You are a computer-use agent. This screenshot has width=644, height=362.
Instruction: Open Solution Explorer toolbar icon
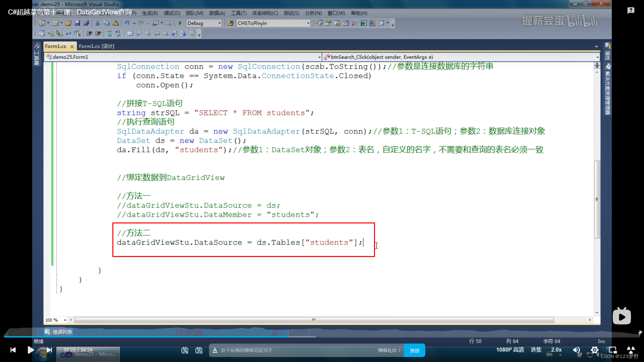point(319,23)
